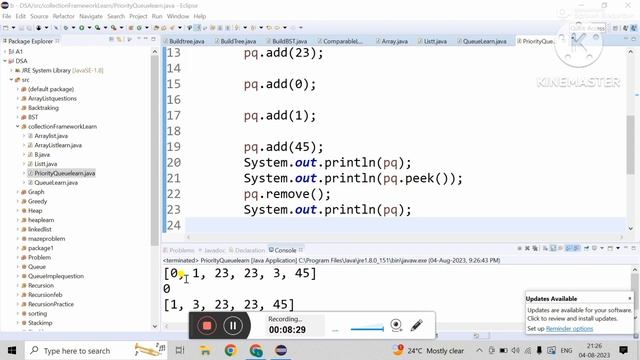Click the Pause recording button
Screen dimensions: 640x360
[233, 326]
